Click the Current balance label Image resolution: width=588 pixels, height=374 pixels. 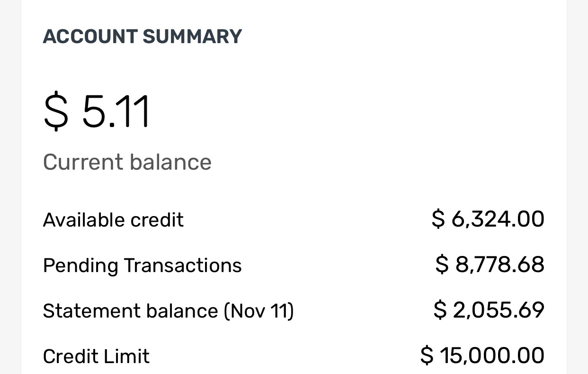coord(127,162)
